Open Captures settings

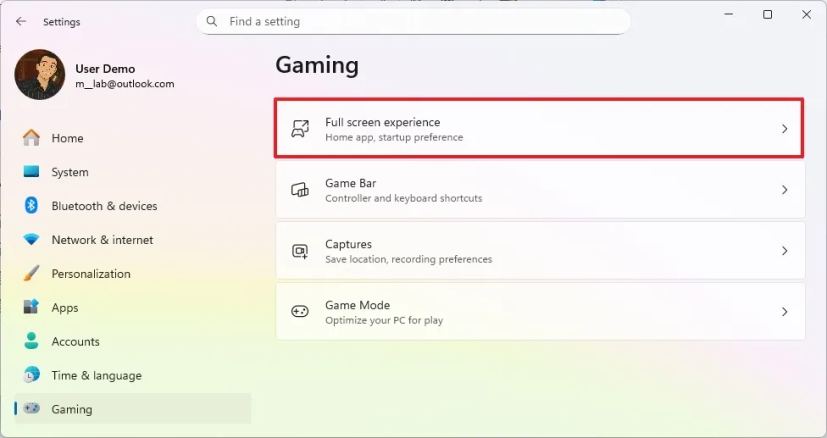540,251
